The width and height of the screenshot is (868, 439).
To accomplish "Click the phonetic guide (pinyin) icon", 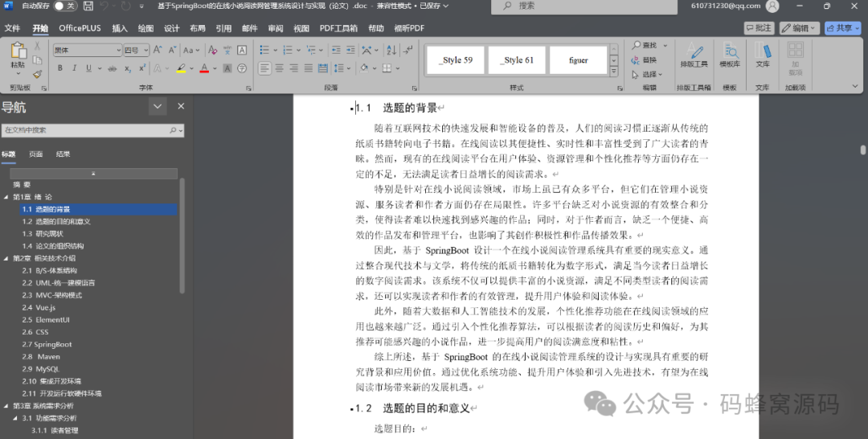I will pos(227,50).
